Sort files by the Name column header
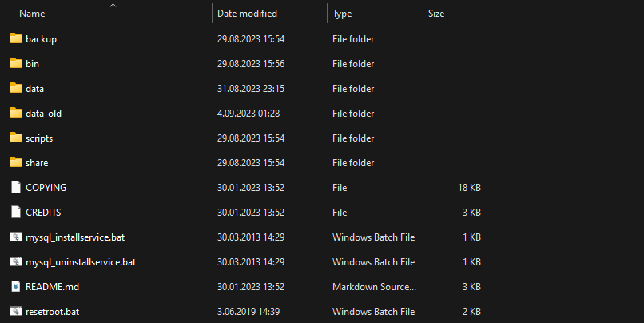Screen dimensions: 644x323 click(32, 14)
